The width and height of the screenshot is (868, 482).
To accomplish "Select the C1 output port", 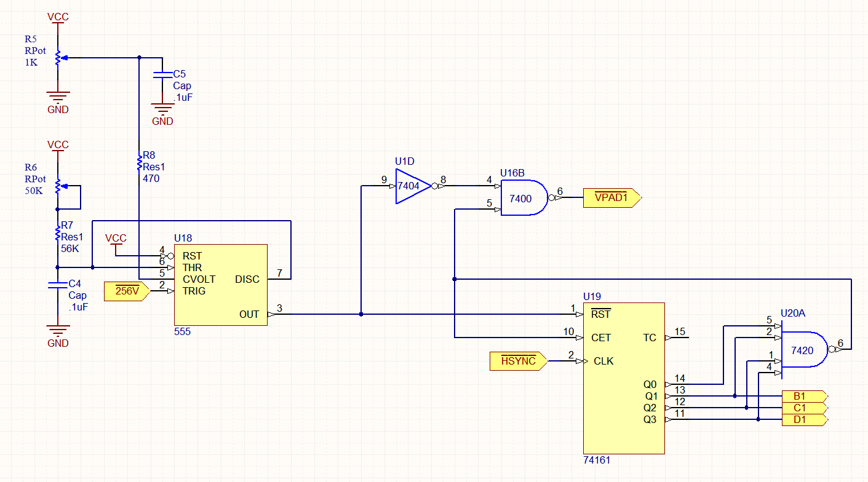I will pos(805,408).
